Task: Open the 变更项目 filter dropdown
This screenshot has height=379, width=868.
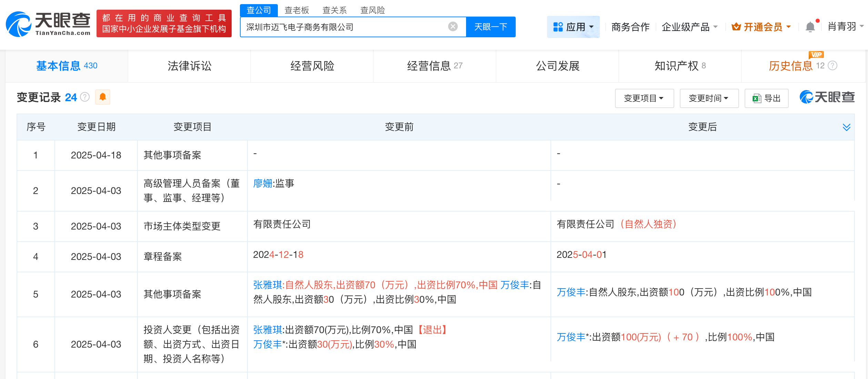Action: pos(644,98)
